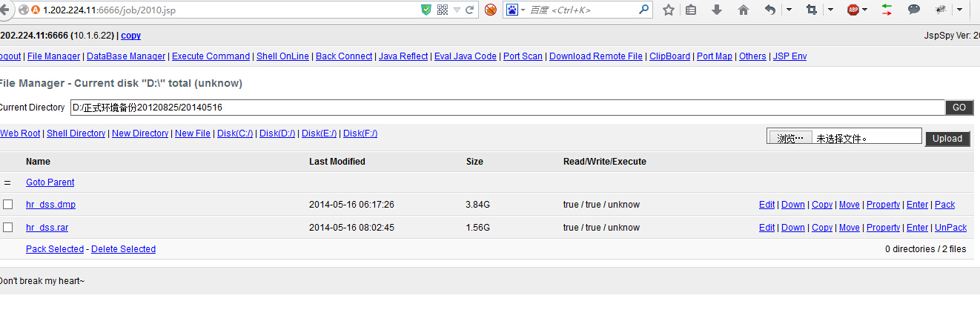Expand the dropdown beside the crop tool
Image resolution: width=980 pixels, height=310 pixels.
(830, 10)
